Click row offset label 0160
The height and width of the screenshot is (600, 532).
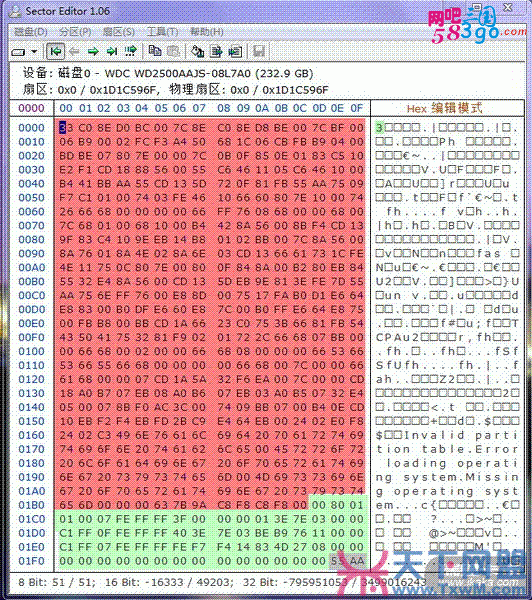[x=31, y=435]
